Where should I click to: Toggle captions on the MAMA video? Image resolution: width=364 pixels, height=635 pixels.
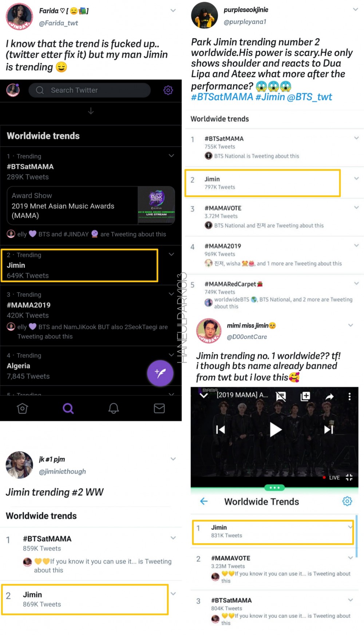(281, 396)
